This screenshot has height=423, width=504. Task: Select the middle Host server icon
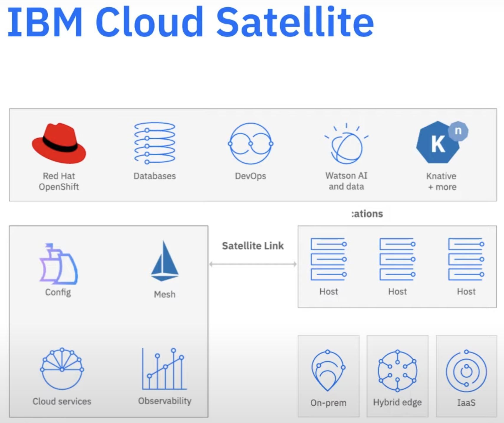[397, 259]
